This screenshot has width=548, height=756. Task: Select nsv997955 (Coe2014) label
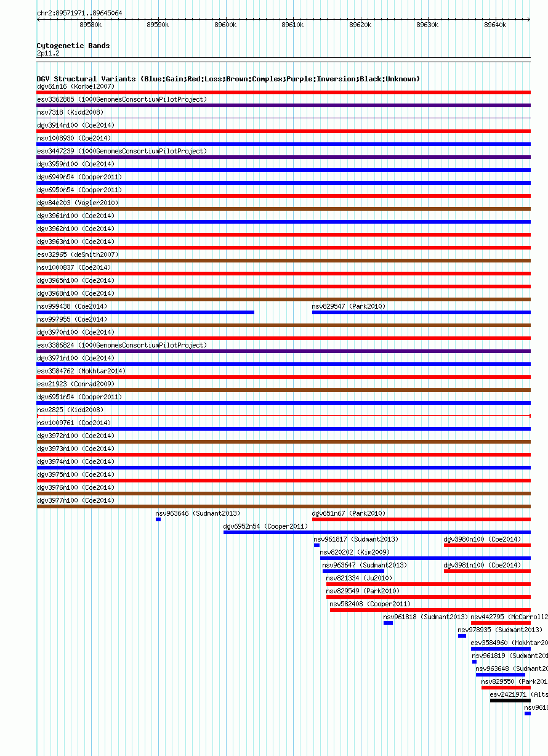(72, 320)
